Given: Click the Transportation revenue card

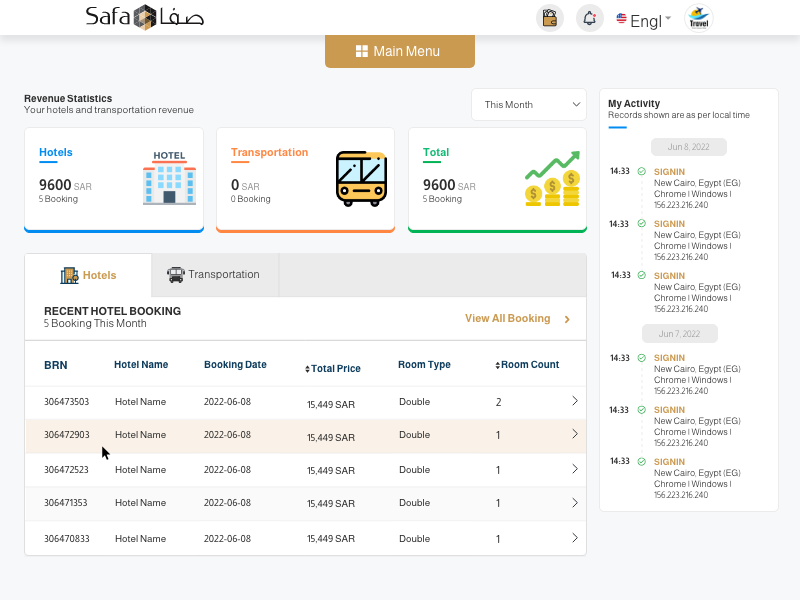Looking at the screenshot, I should point(305,179).
